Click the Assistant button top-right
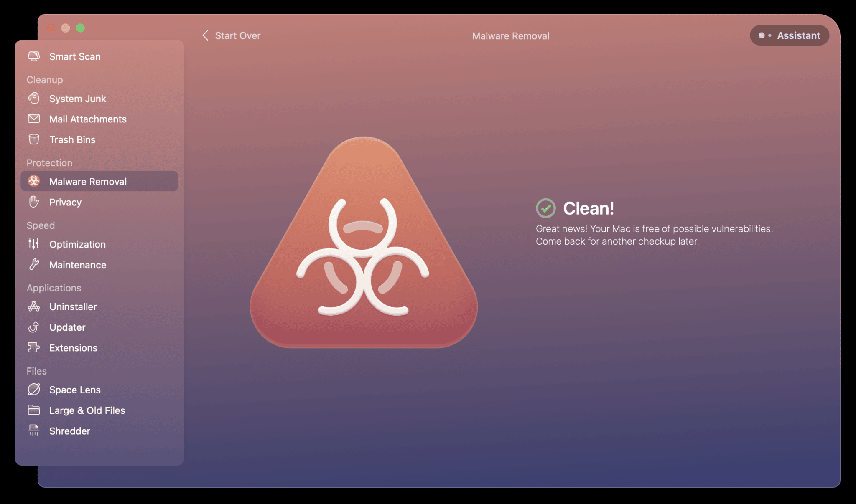Image resolution: width=856 pixels, height=504 pixels. tap(789, 35)
